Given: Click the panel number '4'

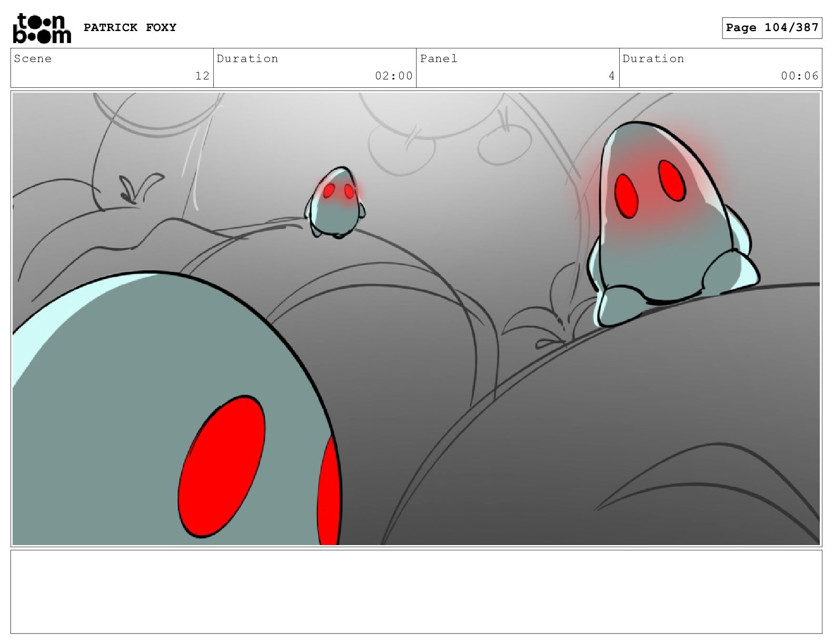Looking at the screenshot, I should [612, 76].
